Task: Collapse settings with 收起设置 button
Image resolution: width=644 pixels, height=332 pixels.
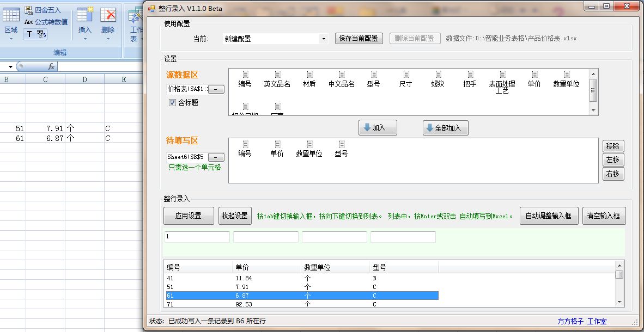Action: pyautogui.click(x=234, y=216)
